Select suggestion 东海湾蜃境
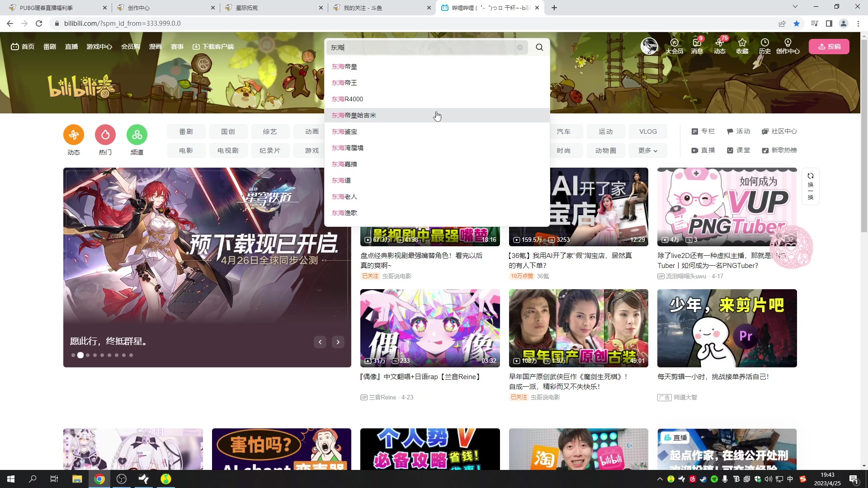Image resolution: width=868 pixels, height=488 pixels. point(437,148)
